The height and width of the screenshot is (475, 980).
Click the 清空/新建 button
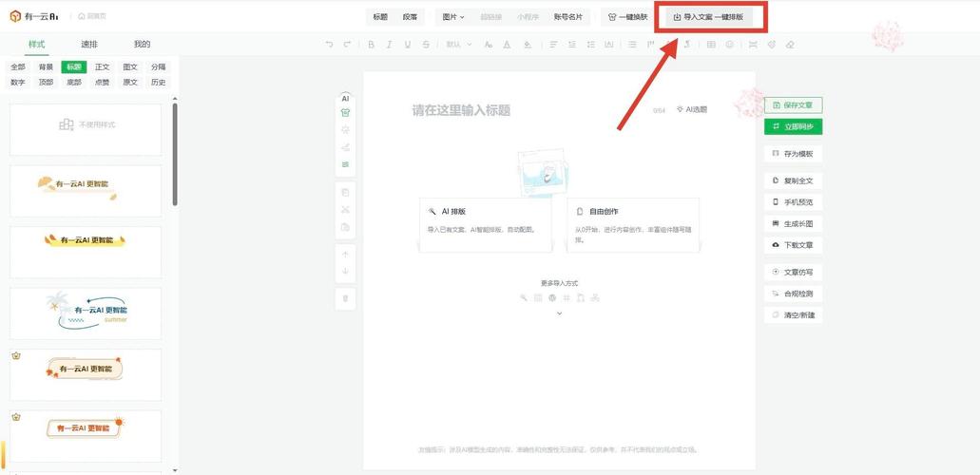(x=793, y=315)
